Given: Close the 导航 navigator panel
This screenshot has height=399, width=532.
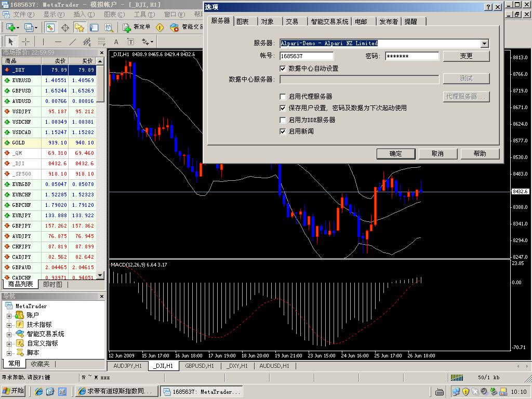Looking at the screenshot, I should (101, 296).
